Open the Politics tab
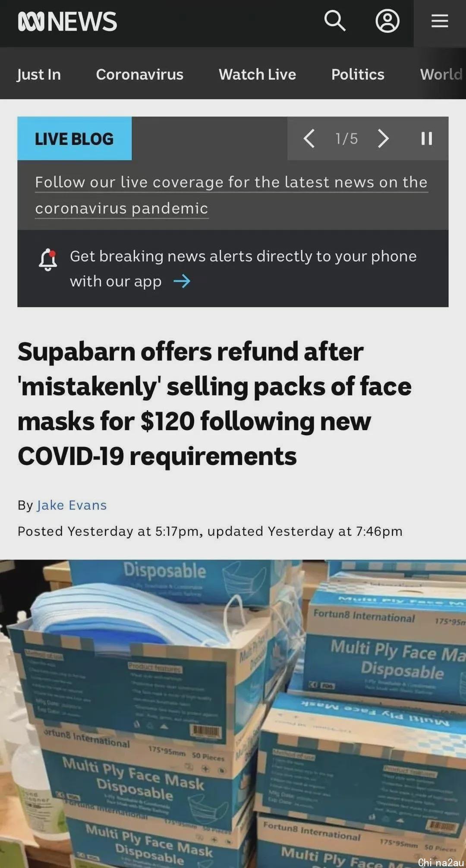The width and height of the screenshot is (466, 868). 358,74
